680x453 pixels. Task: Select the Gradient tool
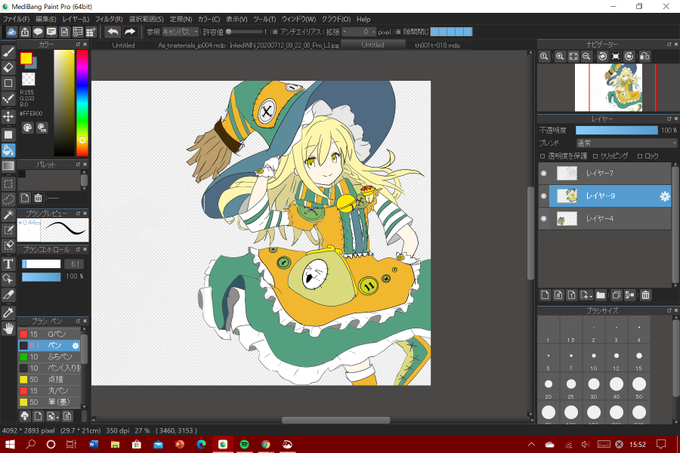pos(8,166)
